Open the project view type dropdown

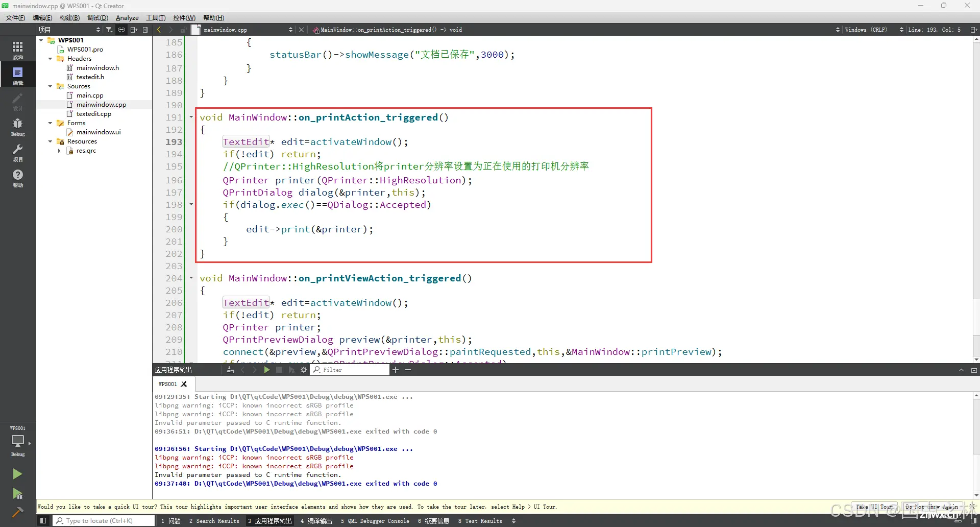tap(70, 30)
